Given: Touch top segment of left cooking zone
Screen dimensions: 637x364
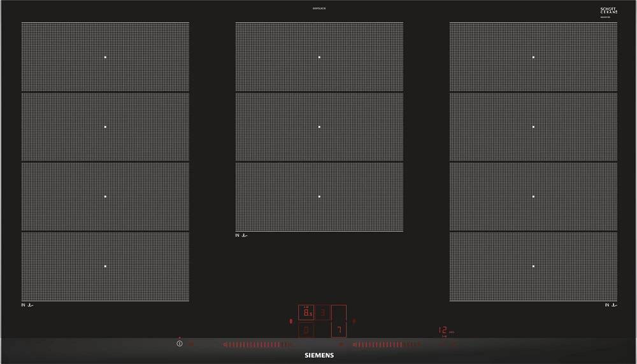Looking at the screenshot, I should pyautogui.click(x=105, y=57).
